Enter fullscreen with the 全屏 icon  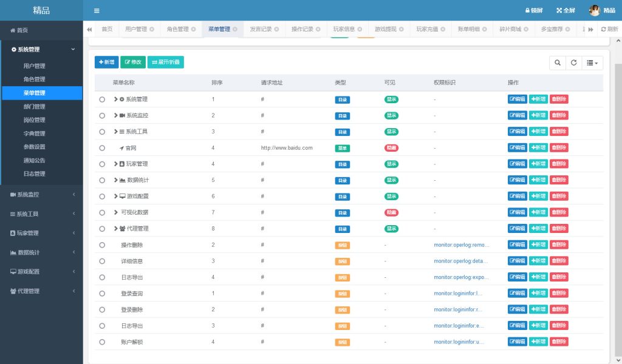(559, 10)
